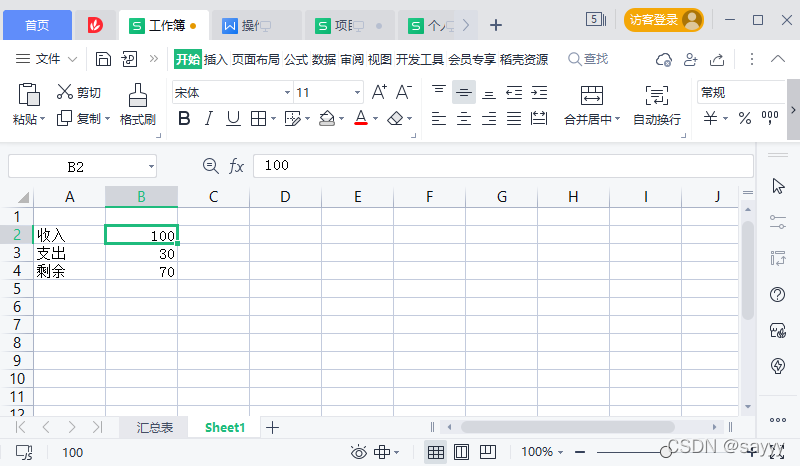Image resolution: width=800 pixels, height=466 pixels.
Task: Expand the Paste options arrow
Action: pyautogui.click(x=42, y=119)
